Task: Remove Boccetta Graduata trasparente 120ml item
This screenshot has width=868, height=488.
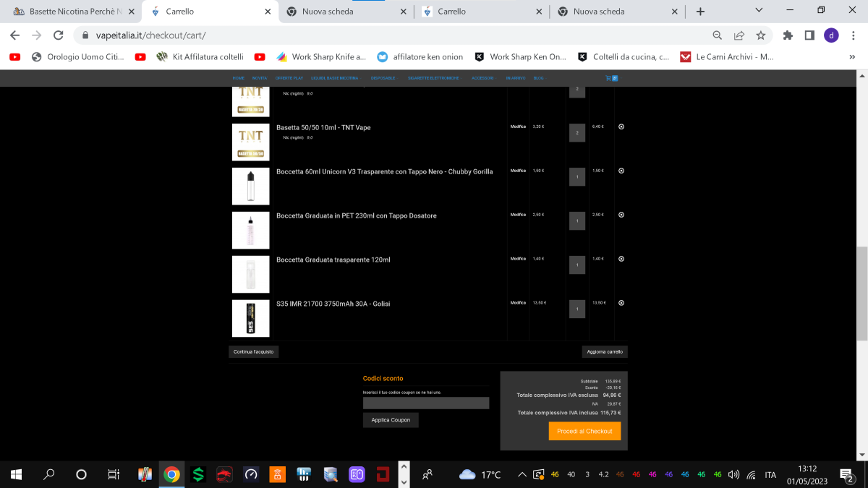Action: (x=621, y=259)
